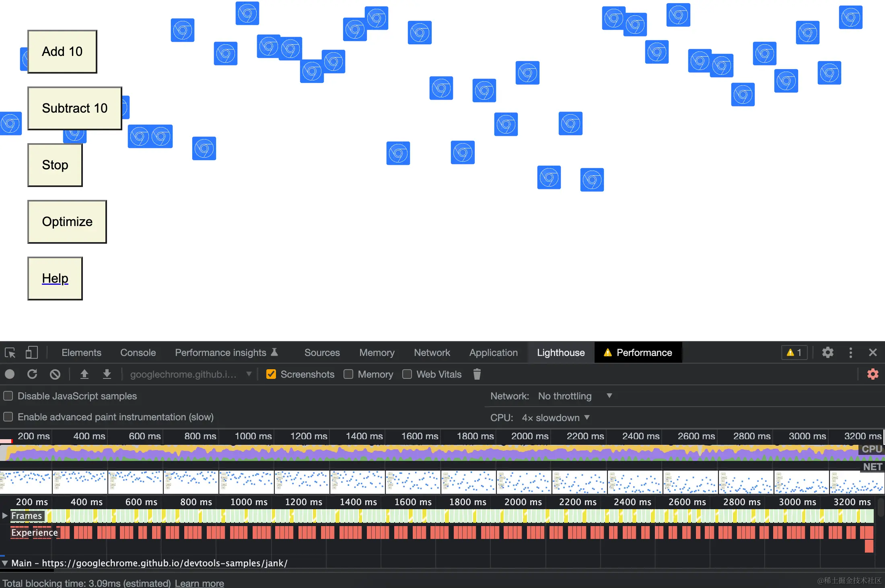The width and height of the screenshot is (885, 588).
Task: Enable the Web Vitals checkbox
Action: click(407, 374)
